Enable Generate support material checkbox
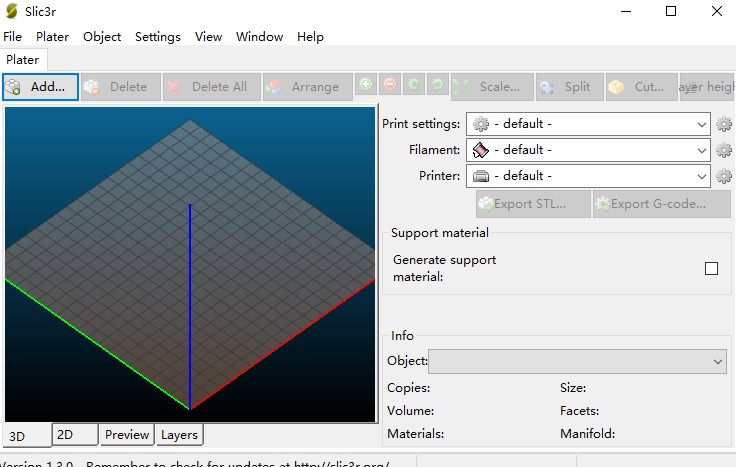This screenshot has width=736, height=467. pos(711,268)
